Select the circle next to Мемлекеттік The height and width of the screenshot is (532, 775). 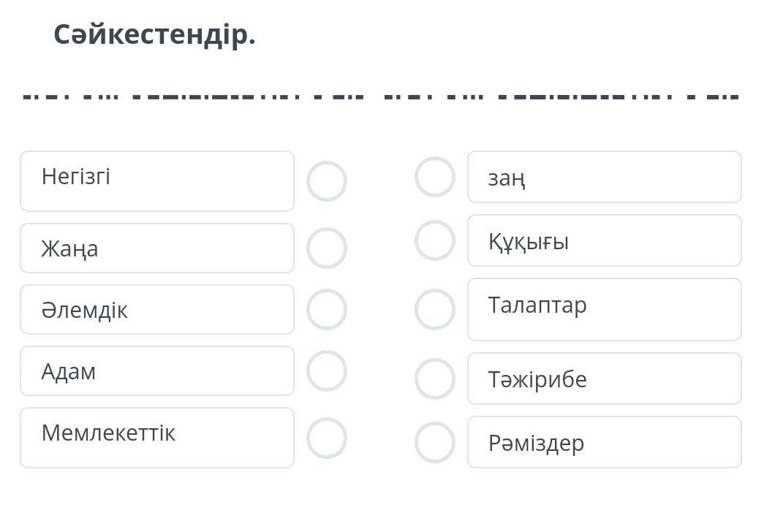(326, 438)
